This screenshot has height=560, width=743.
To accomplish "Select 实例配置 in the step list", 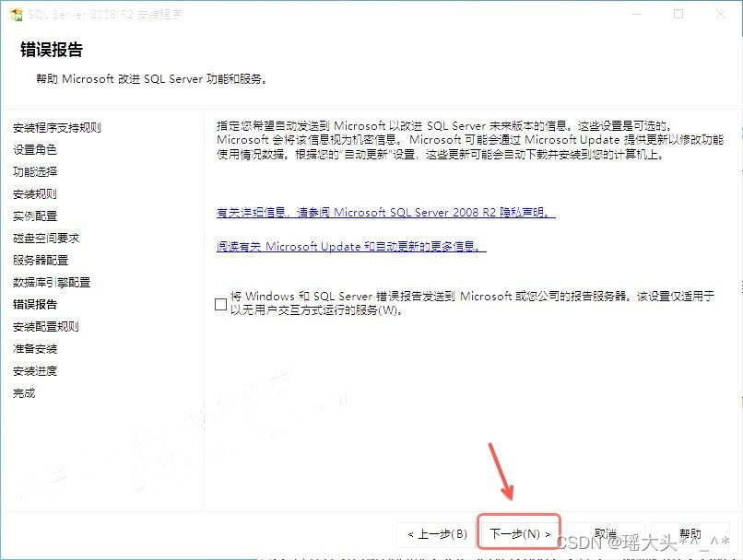I will 35,216.
